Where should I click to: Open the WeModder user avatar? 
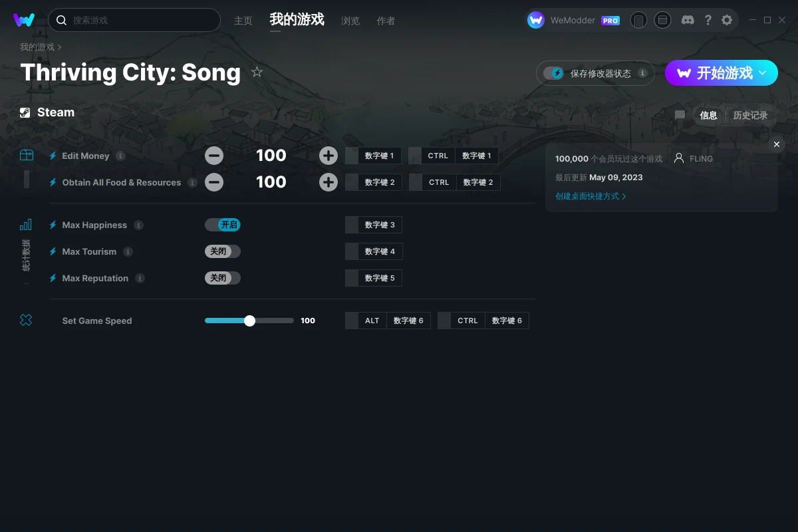[x=536, y=20]
